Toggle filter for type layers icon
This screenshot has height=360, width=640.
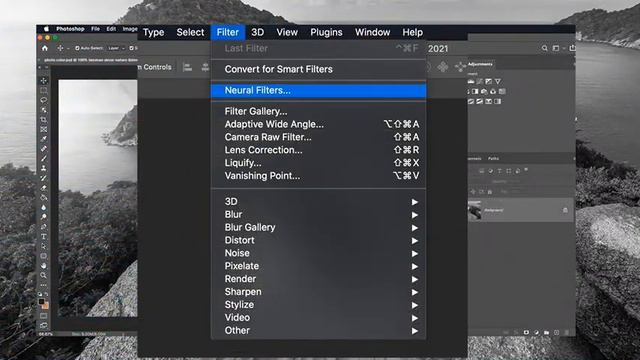(x=500, y=171)
